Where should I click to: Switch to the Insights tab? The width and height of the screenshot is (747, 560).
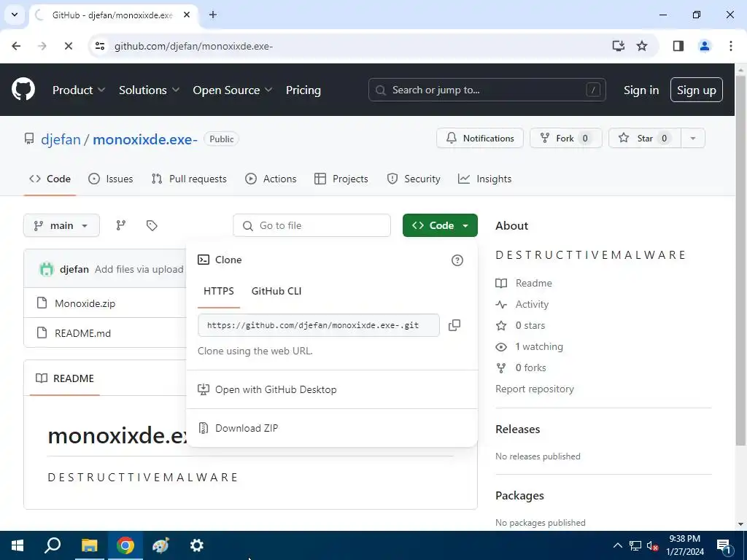tap(484, 179)
